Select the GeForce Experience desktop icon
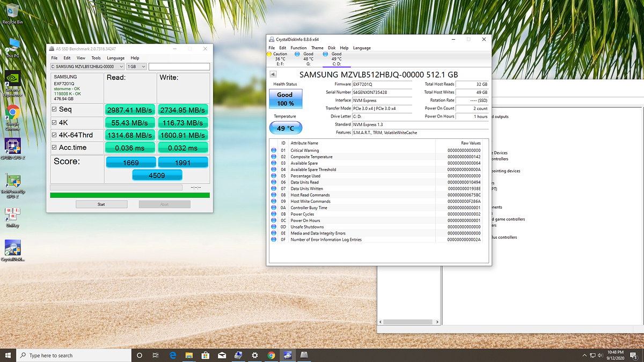The image size is (644, 362). [12, 83]
